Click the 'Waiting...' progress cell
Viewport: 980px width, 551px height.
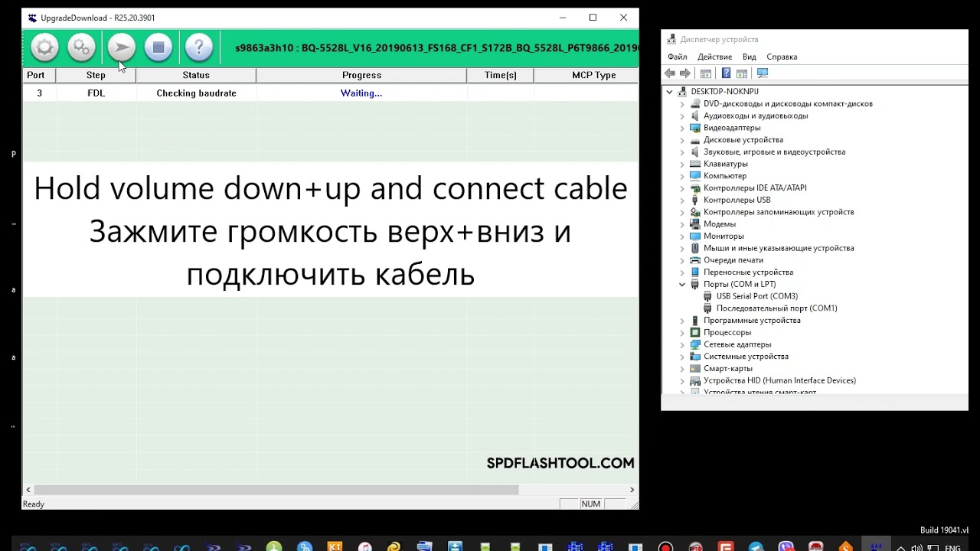(x=361, y=93)
